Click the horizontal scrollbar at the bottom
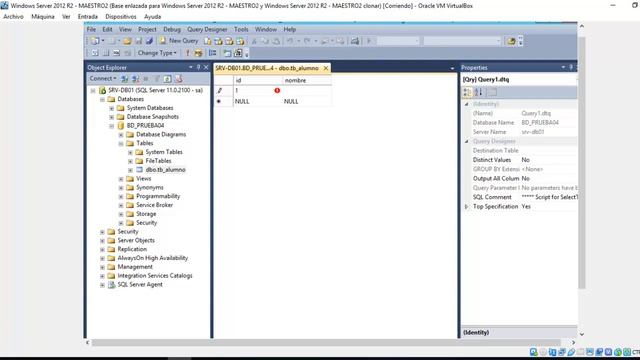Screen dimensions: 640x360 326,343
